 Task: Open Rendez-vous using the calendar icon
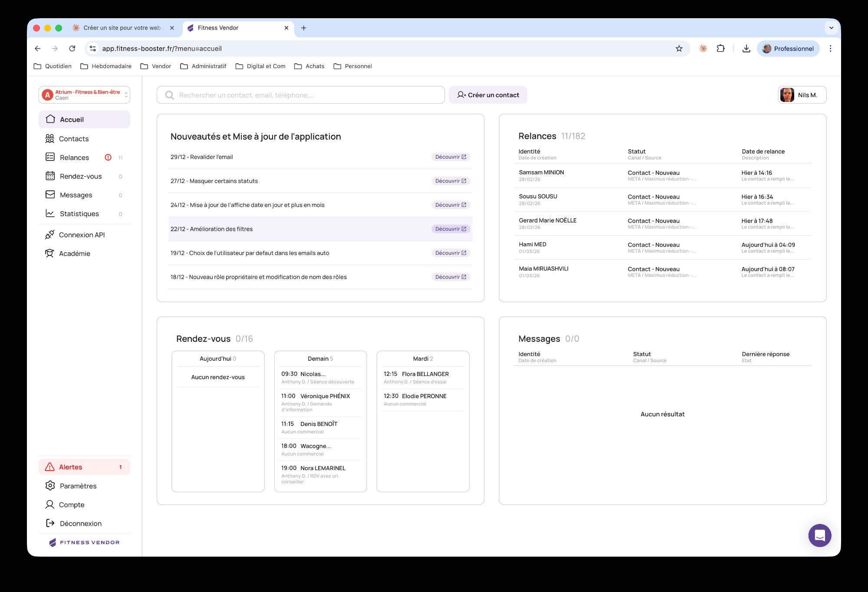(50, 176)
